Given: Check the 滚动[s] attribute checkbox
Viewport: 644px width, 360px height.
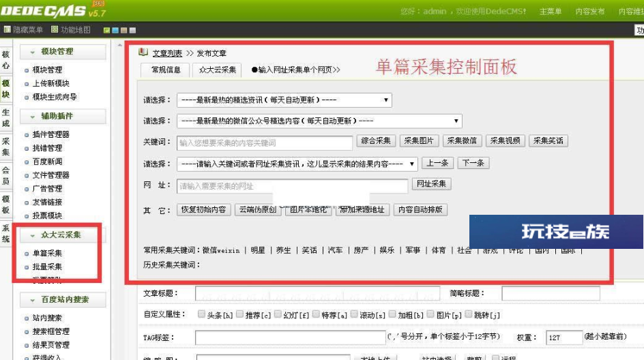Looking at the screenshot, I should click(354, 314).
